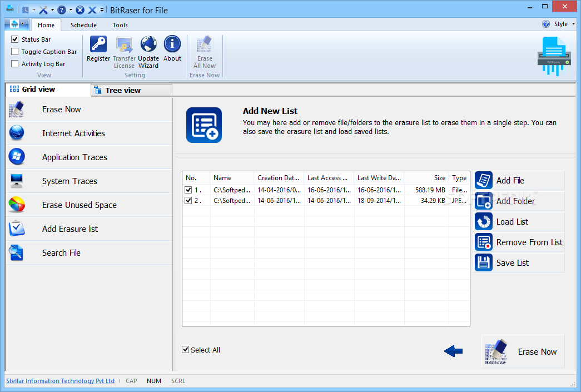Click the Save List button

(519, 262)
